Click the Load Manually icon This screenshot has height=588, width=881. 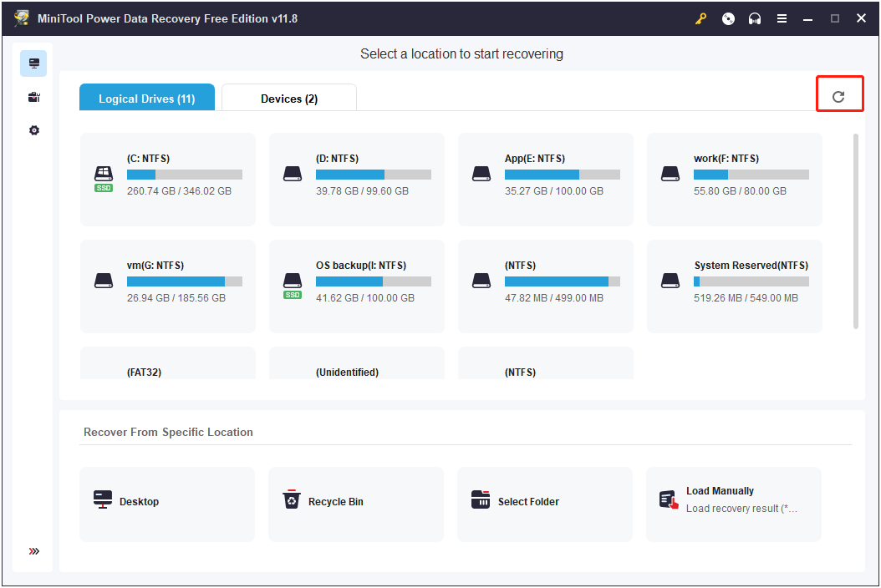tap(669, 499)
